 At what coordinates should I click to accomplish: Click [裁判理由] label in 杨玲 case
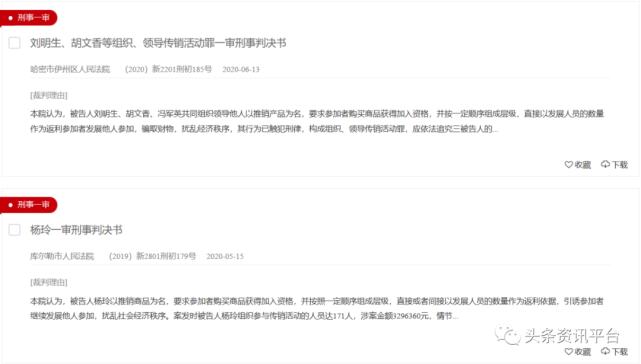[x=49, y=282]
